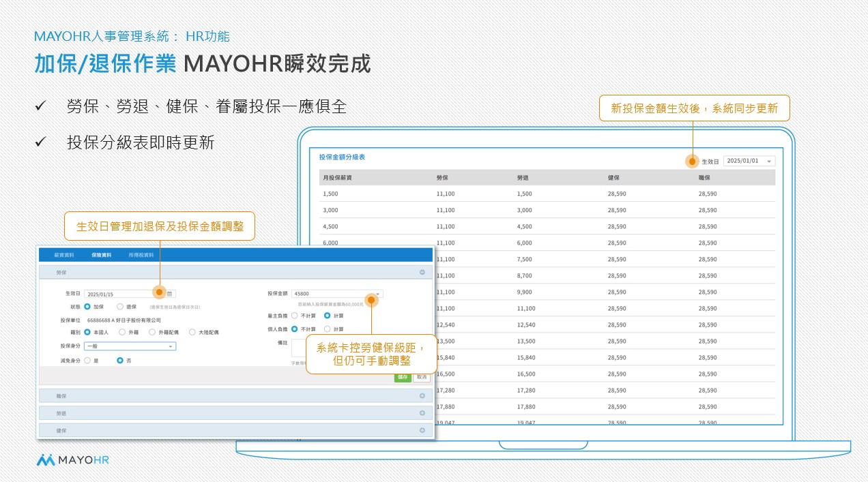Switch to the 所得稅資料 tab
Image resolution: width=868 pixels, height=482 pixels.
tap(141, 255)
